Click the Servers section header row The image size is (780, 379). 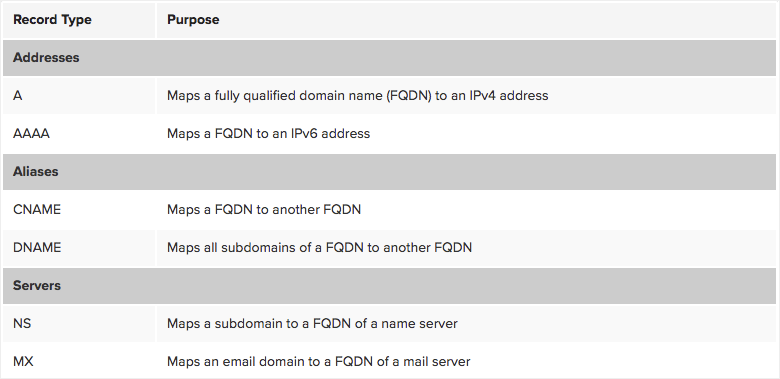tap(390, 286)
